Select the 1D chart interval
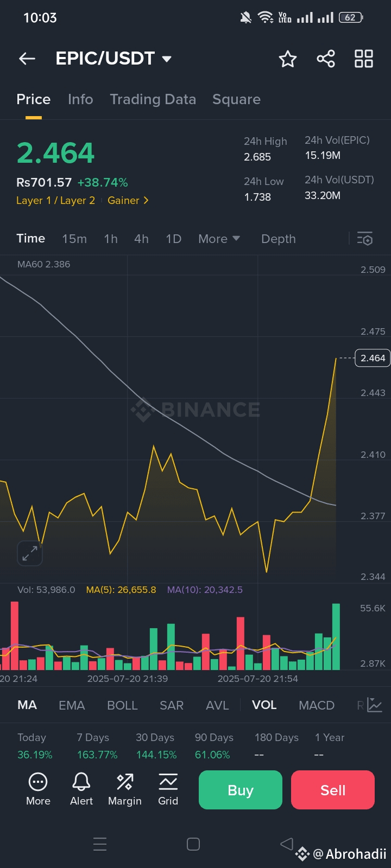 174,239
